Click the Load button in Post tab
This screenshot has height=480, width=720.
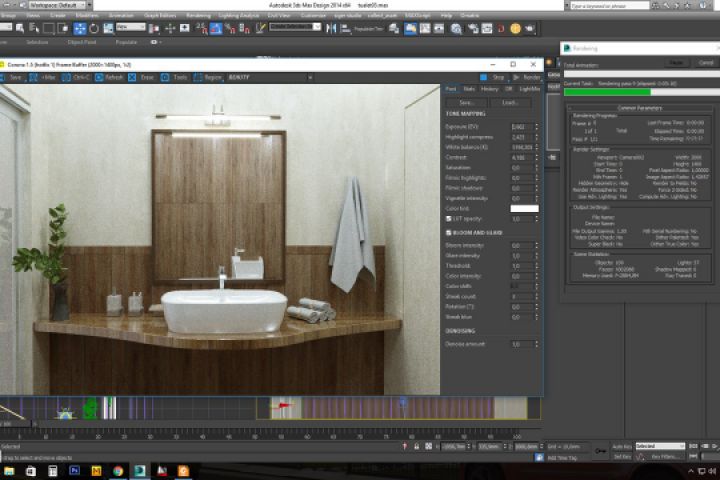tap(510, 102)
